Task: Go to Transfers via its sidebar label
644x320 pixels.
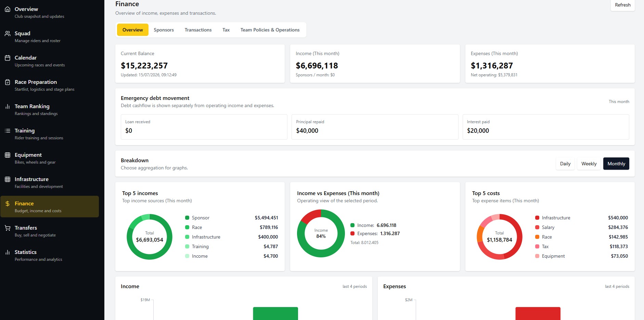Action: 26,228
